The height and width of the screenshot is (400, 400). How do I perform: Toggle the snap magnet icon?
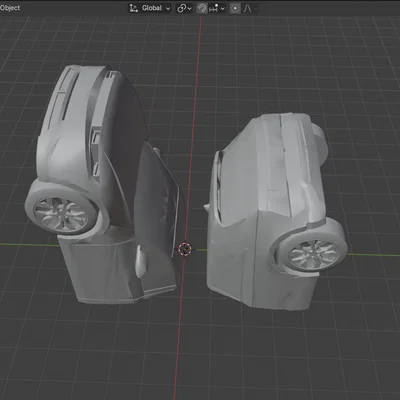pos(202,8)
